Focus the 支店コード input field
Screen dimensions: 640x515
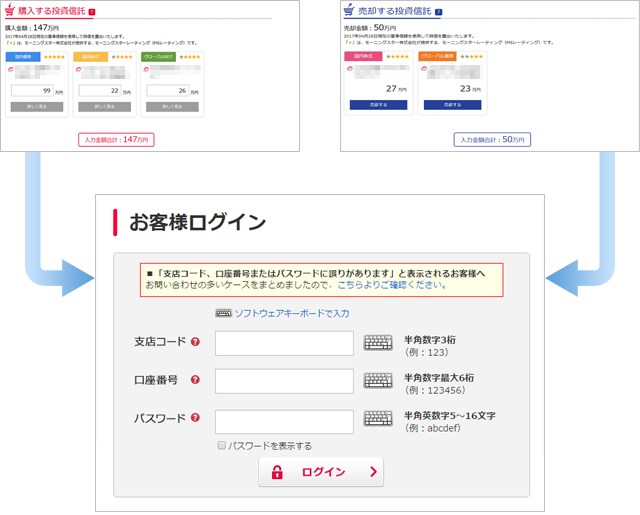pyautogui.click(x=284, y=343)
